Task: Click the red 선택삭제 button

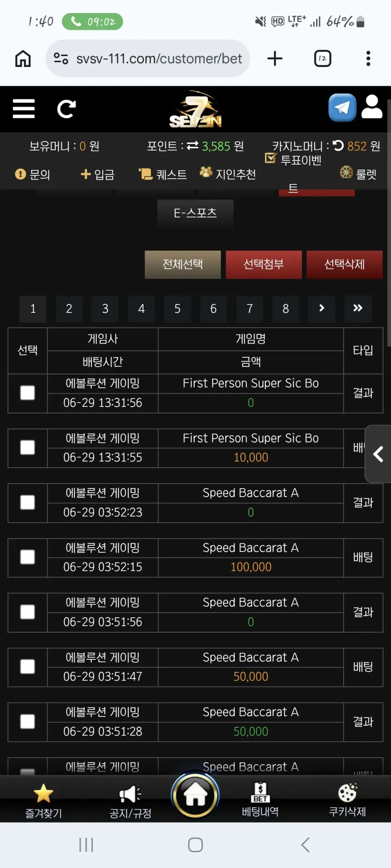Action: pyautogui.click(x=345, y=264)
